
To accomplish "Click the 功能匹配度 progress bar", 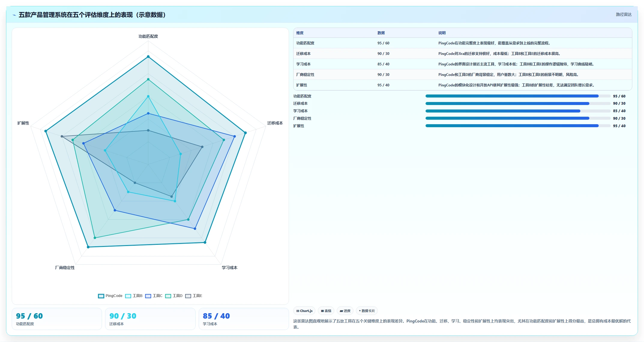I will click(518, 96).
